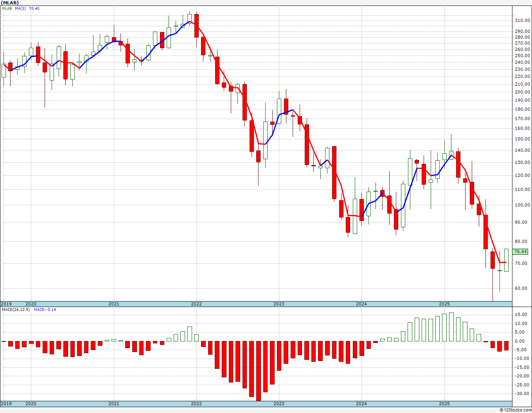Select the 250.00 price axis label
This screenshot has width=532, height=413.
(x=522, y=56)
